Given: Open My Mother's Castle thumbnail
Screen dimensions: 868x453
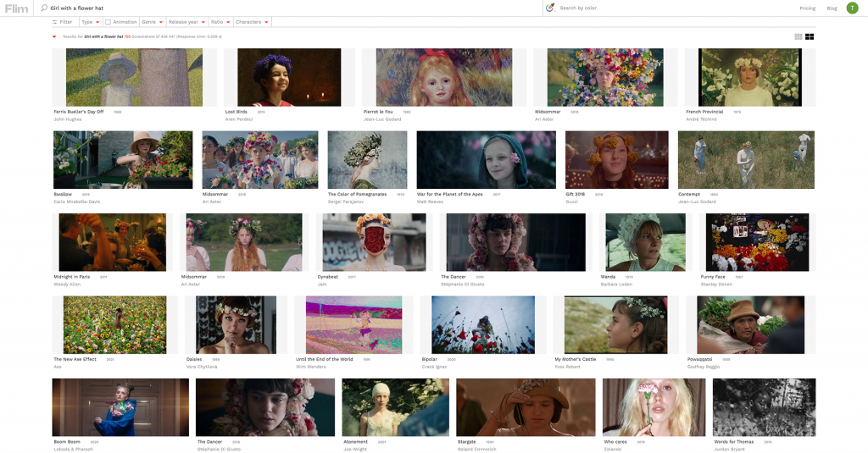Looking at the screenshot, I should 615,324.
